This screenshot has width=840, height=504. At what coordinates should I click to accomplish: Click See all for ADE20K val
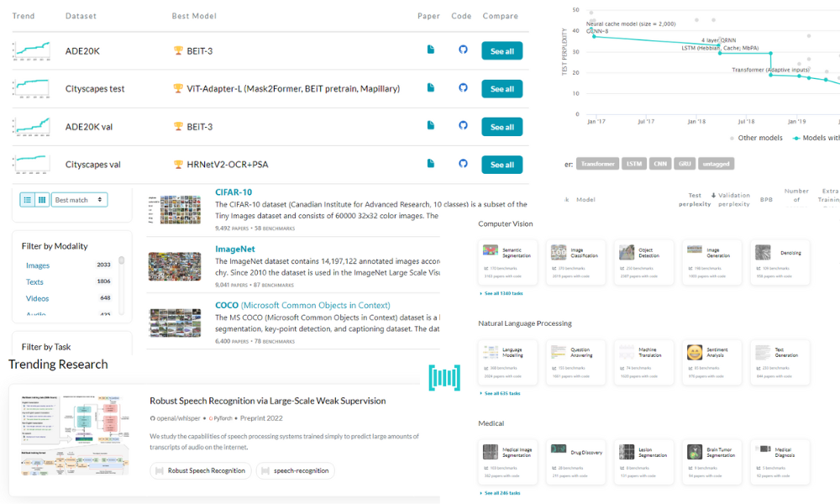502,127
